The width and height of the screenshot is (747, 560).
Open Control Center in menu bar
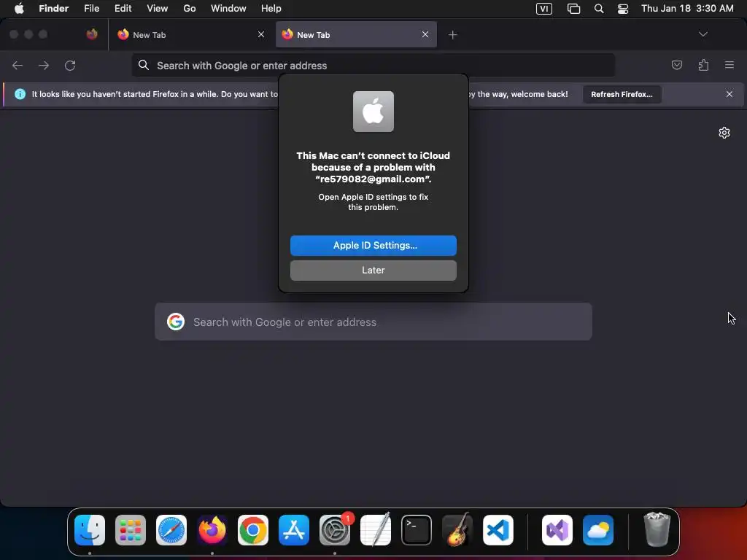pyautogui.click(x=623, y=9)
